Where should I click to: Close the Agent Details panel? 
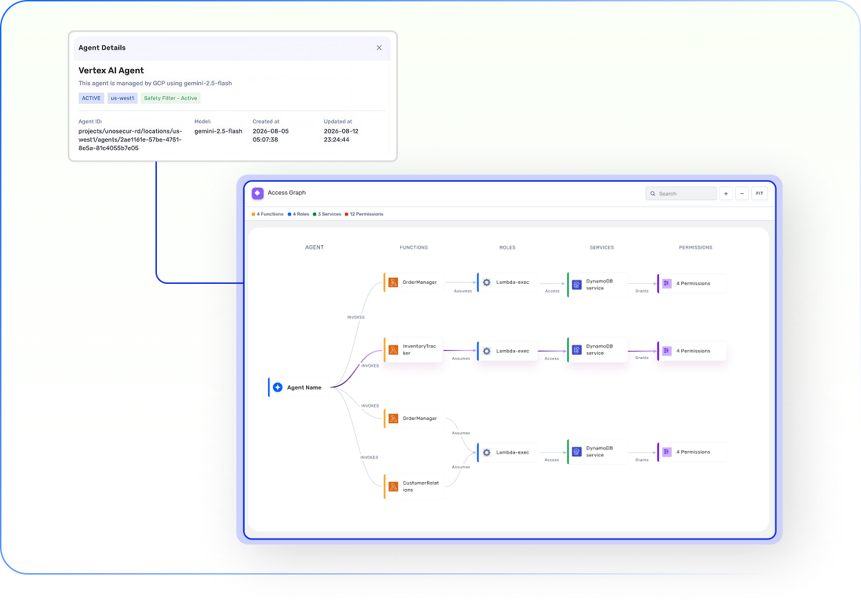(x=379, y=48)
